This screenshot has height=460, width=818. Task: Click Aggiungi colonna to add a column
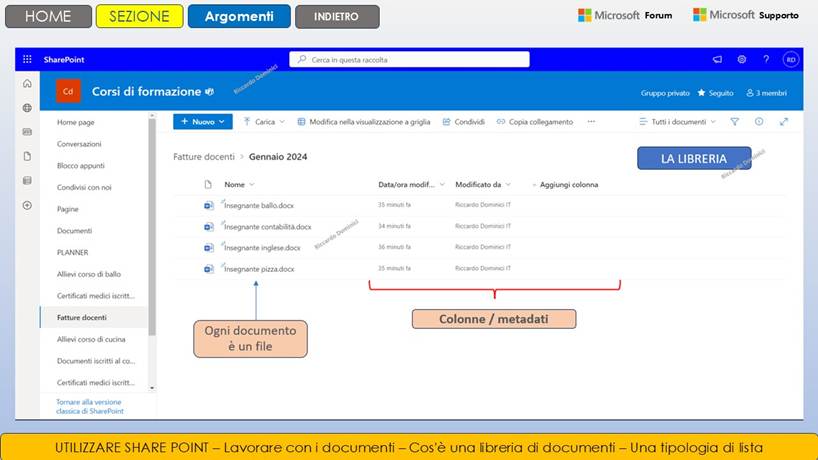[565, 184]
